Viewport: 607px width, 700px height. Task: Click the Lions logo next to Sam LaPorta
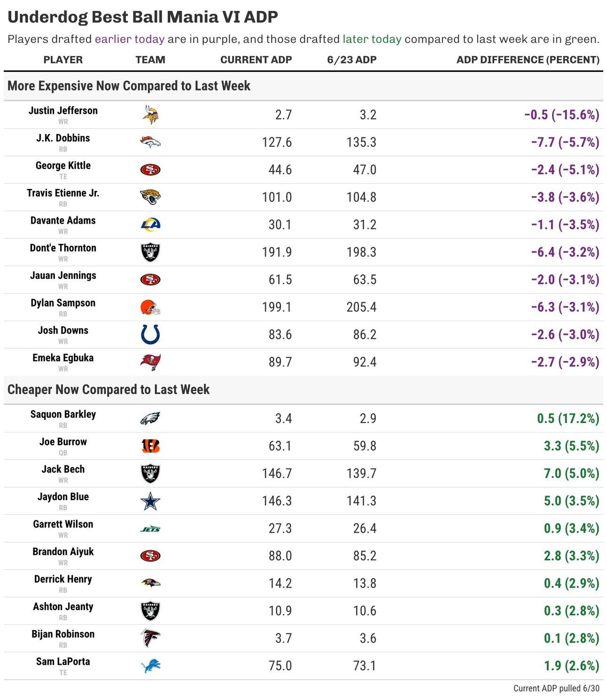coord(150,666)
